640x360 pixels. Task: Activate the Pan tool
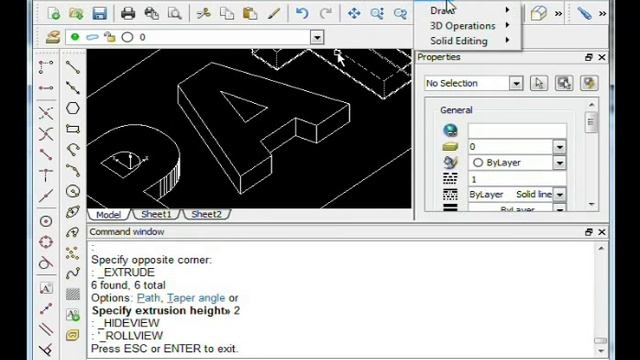click(354, 13)
